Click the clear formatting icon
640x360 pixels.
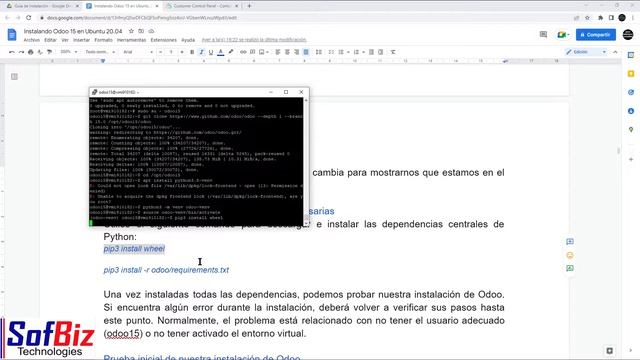tap(393, 52)
